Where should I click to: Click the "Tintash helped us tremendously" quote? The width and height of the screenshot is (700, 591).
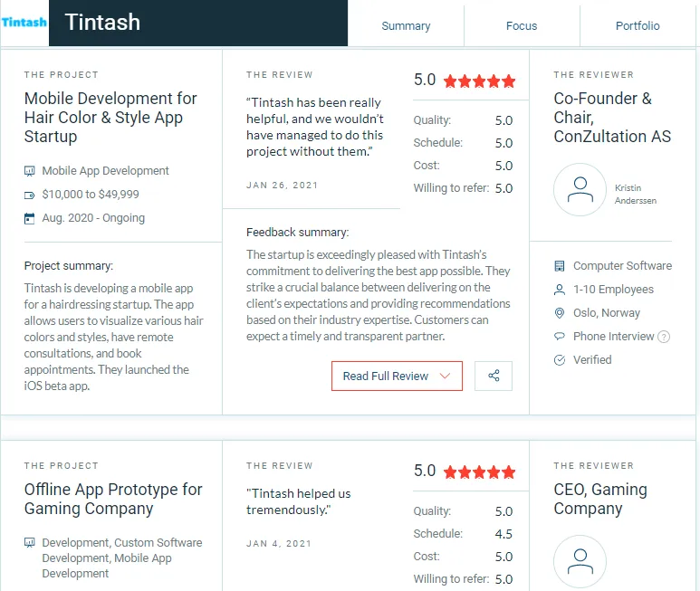click(x=299, y=501)
